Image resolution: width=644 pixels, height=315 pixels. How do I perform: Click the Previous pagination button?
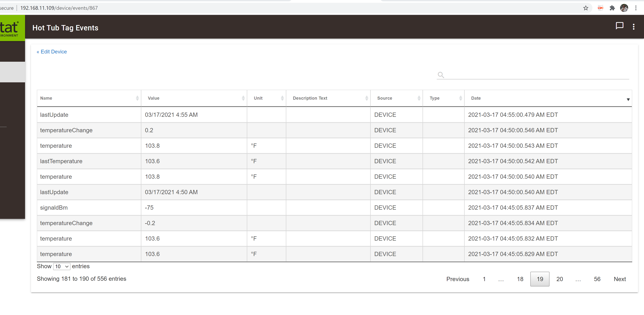458,279
